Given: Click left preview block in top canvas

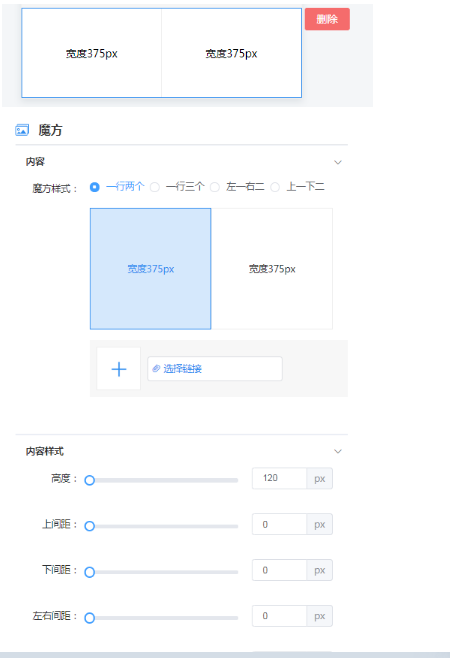Looking at the screenshot, I should click(92, 53).
